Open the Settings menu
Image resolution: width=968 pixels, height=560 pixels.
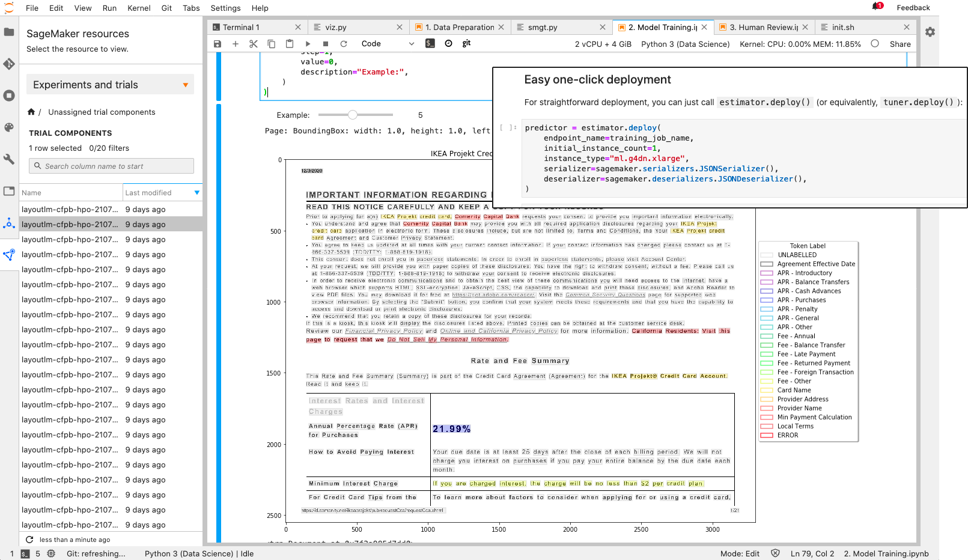point(225,8)
